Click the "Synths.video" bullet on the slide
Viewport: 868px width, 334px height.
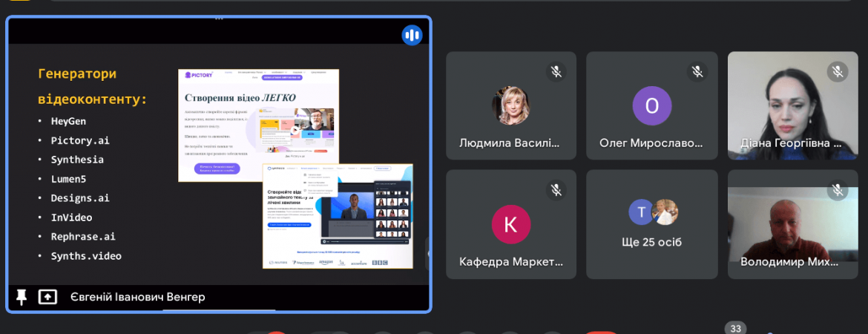click(86, 256)
